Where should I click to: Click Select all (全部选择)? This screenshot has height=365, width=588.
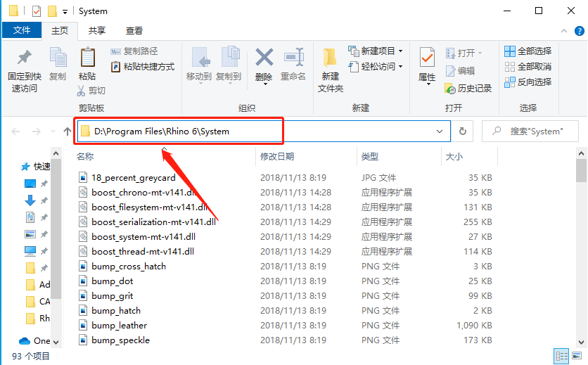pyautogui.click(x=528, y=51)
